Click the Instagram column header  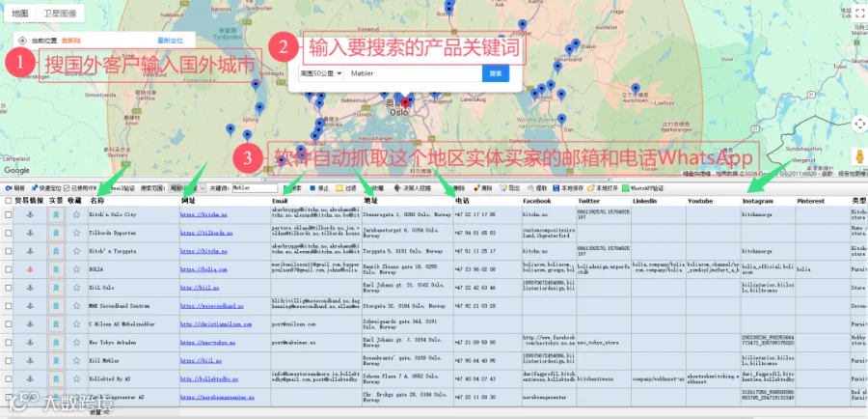pyautogui.click(x=758, y=201)
